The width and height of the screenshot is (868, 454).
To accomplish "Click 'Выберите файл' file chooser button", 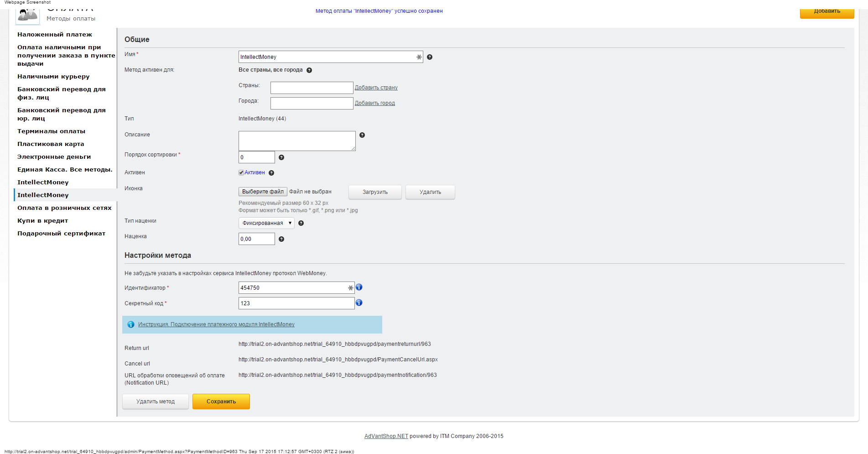I will [263, 192].
